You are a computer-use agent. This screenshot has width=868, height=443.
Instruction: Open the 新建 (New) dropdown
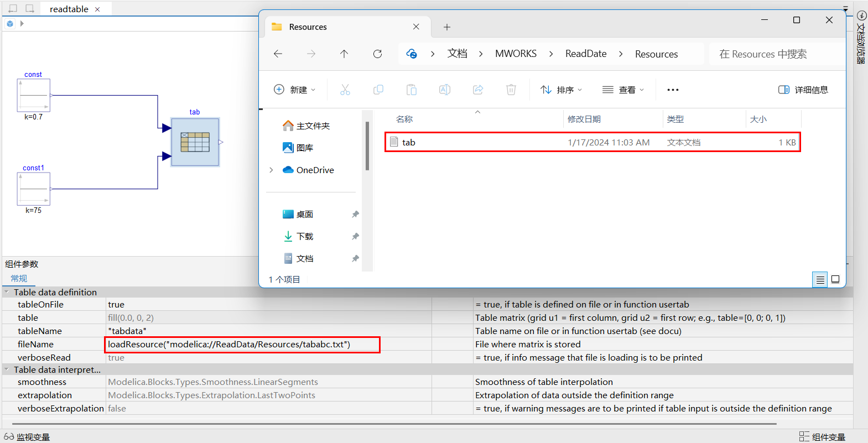tap(295, 90)
